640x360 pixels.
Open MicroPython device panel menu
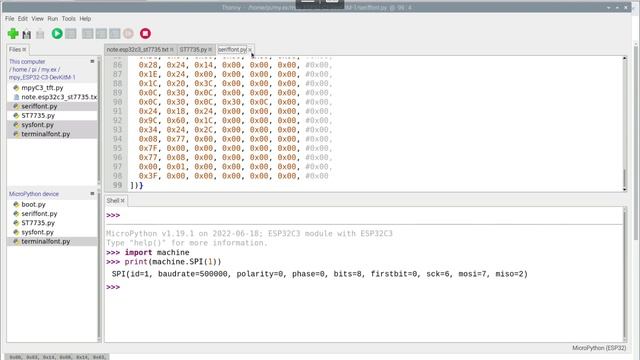pyautogui.click(x=92, y=193)
